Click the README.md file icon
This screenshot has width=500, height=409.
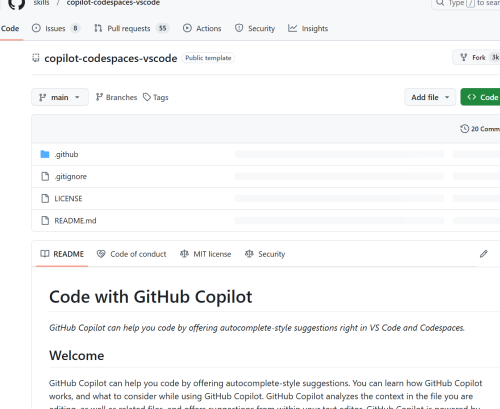pyautogui.click(x=45, y=220)
